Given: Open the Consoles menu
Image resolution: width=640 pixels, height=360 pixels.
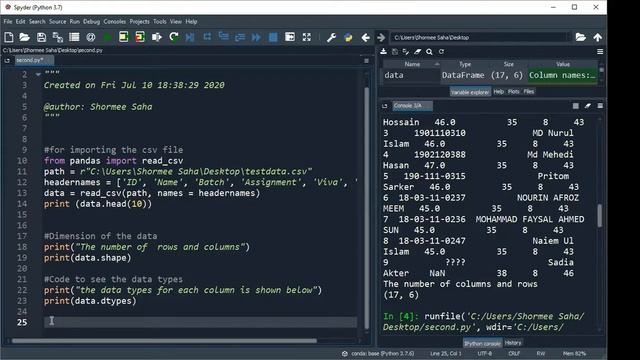Looking at the screenshot, I should click(x=115, y=22).
